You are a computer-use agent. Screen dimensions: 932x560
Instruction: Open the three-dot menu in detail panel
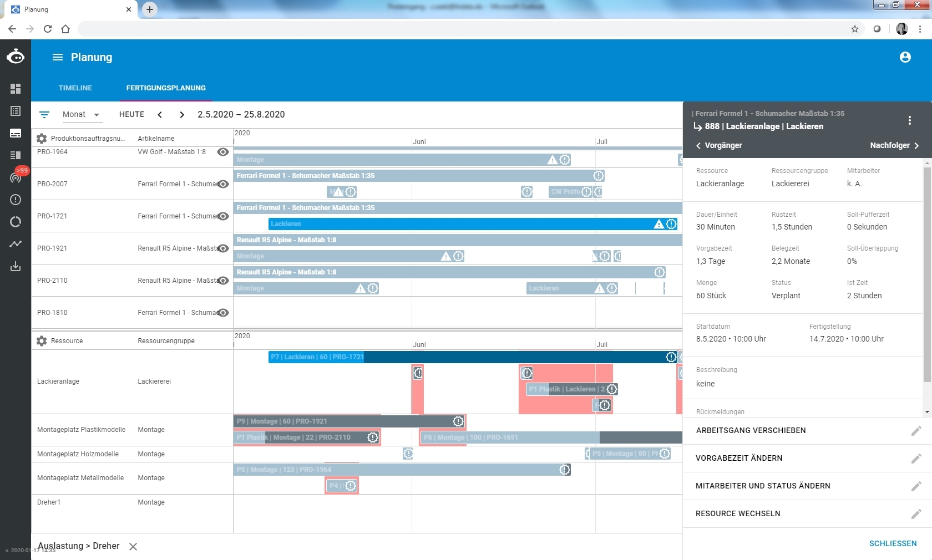click(x=910, y=120)
